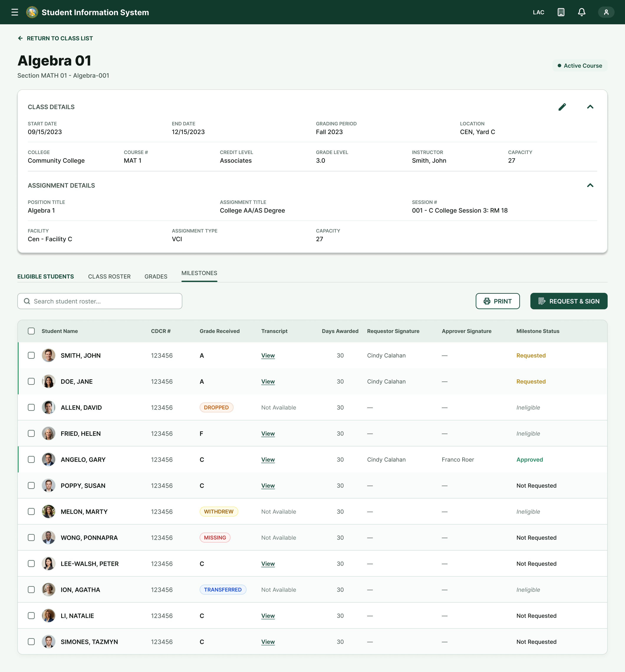The width and height of the screenshot is (625, 672).
Task: Click Return to Class List link
Action: pyautogui.click(x=60, y=38)
